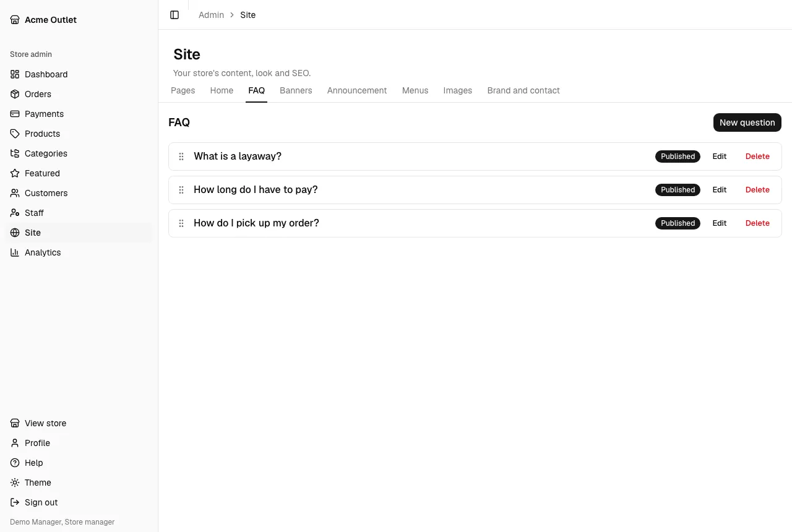Edit 'How do I pick up my order?'
Screen dimensions: 792x532
click(720, 223)
